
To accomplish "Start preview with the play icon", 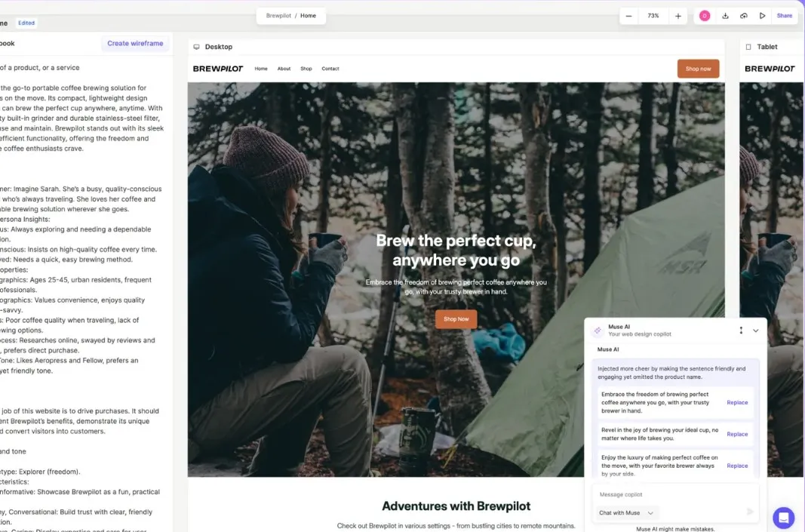I will point(763,16).
